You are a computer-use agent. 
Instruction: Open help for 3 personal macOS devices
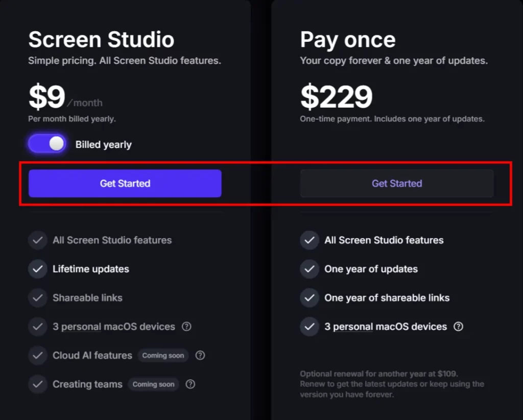[186, 327]
